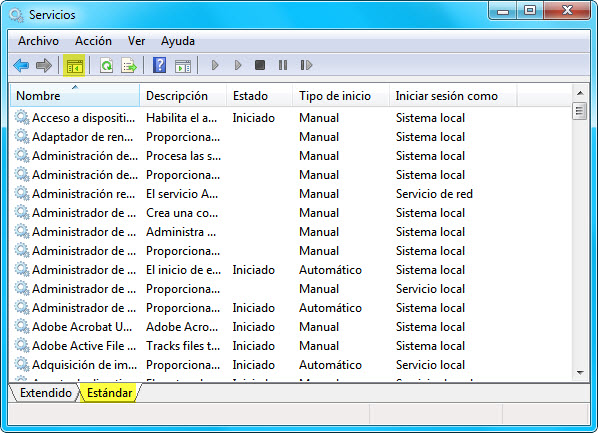
Task: Select the Adobe Acrobat U... service
Action: [x=82, y=327]
